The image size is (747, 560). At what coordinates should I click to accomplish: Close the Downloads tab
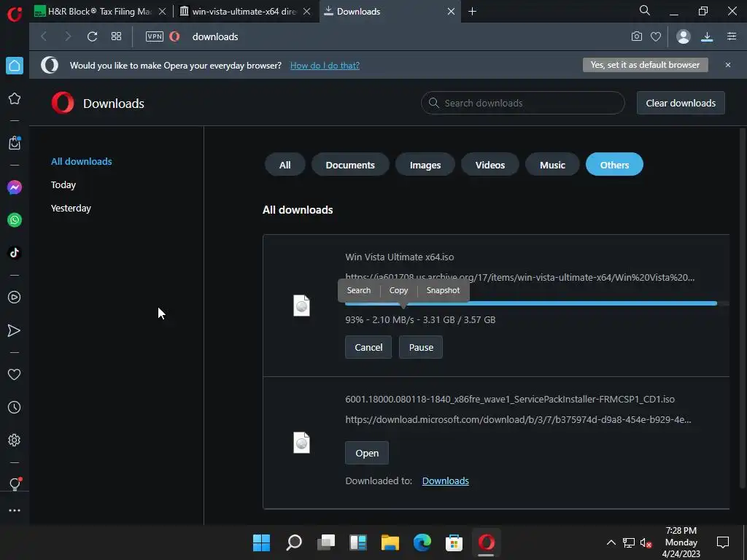point(451,12)
